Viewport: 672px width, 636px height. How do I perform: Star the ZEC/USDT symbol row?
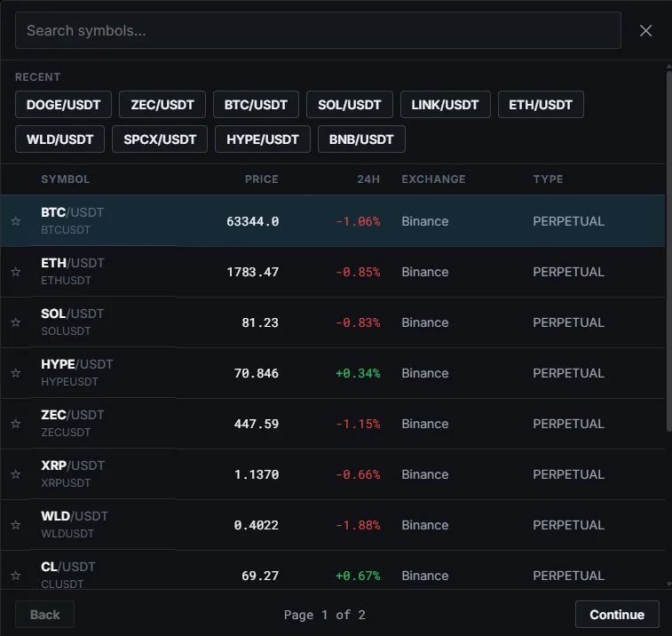pyautogui.click(x=16, y=424)
